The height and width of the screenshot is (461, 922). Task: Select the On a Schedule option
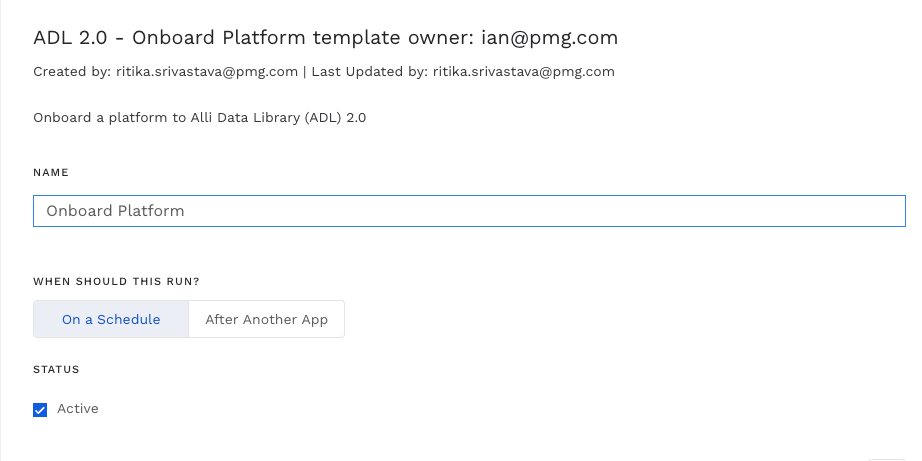111,320
